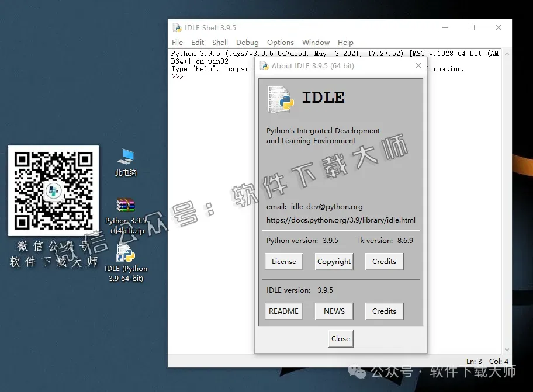533x392 pixels.
Task: Click the >>> shell prompt
Action: [x=177, y=77]
